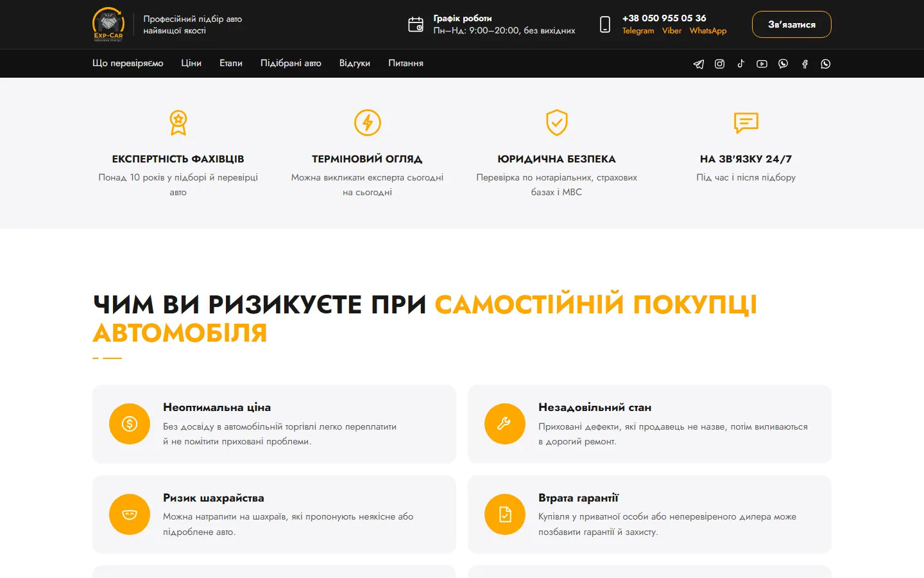The width and height of the screenshot is (924, 578).
Task: Call the +38 050 955 05 36 number
Action: 664,18
